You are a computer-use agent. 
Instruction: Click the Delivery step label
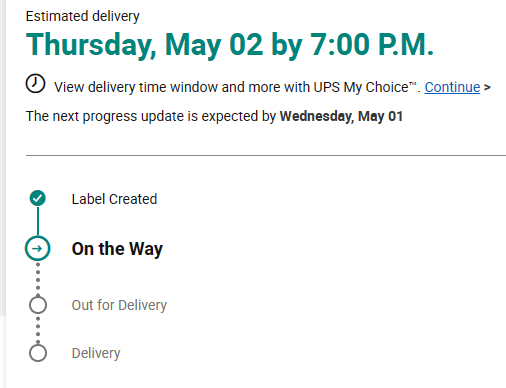96,353
